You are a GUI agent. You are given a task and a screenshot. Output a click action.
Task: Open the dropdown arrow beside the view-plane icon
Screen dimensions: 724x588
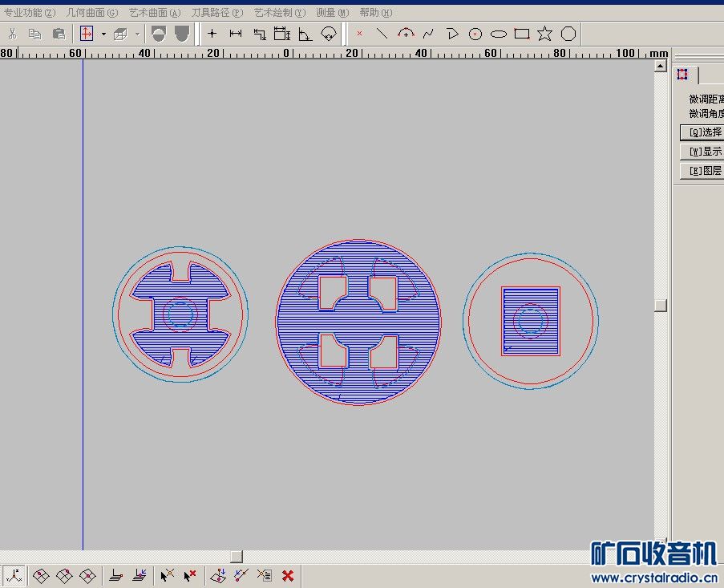[103, 34]
